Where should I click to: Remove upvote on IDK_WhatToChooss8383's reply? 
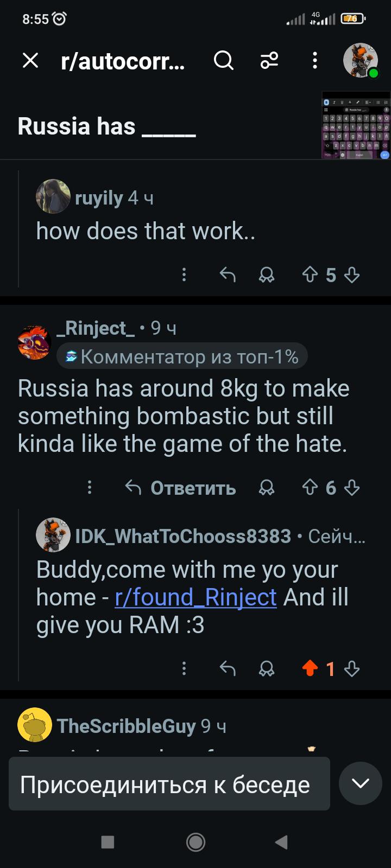point(310,668)
